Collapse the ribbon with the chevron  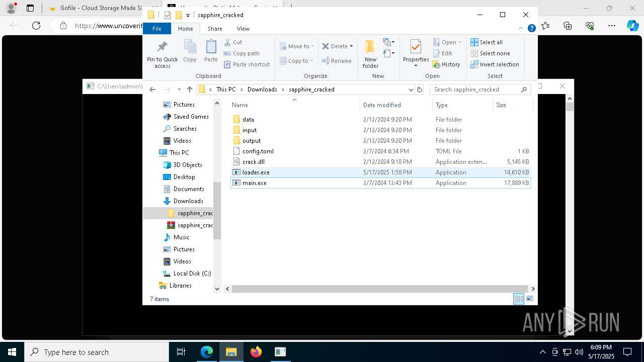coord(521,29)
